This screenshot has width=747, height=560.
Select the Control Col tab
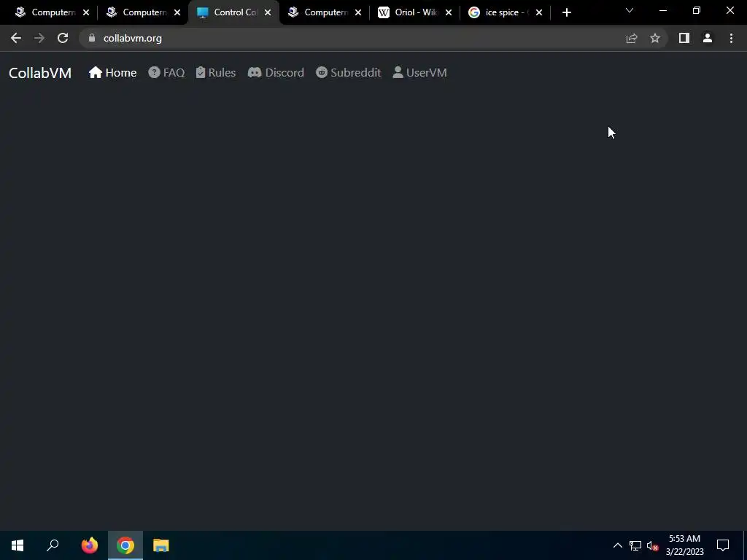pyautogui.click(x=233, y=13)
